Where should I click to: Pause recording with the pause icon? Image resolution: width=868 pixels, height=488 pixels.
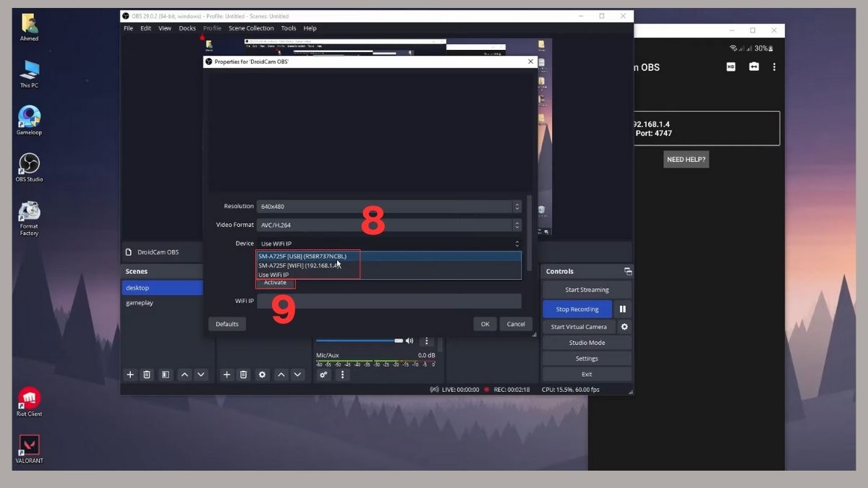click(x=622, y=309)
